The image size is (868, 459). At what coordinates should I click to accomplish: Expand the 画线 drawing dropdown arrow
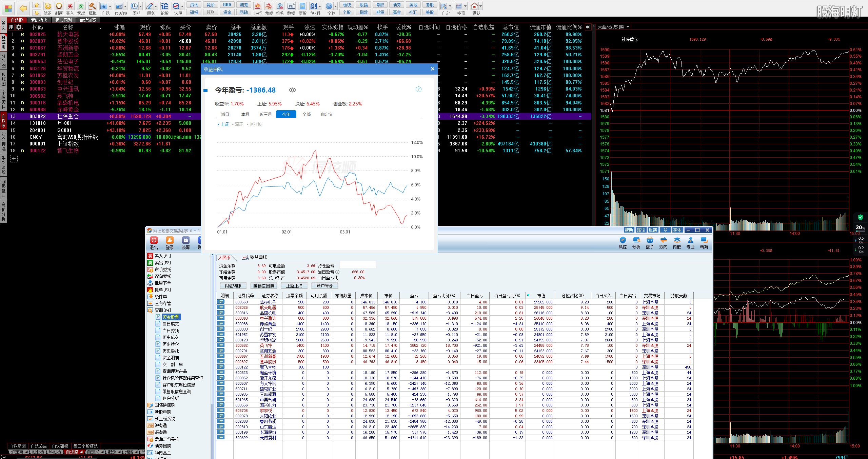[x=156, y=6]
